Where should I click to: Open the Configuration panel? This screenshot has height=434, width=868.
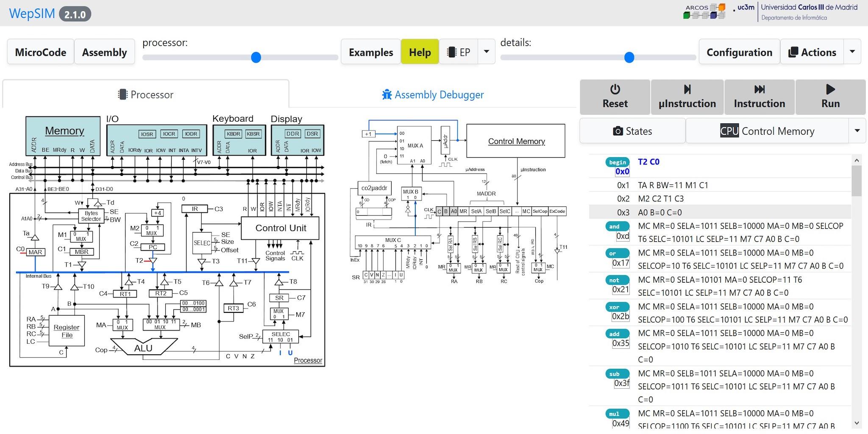click(x=739, y=52)
